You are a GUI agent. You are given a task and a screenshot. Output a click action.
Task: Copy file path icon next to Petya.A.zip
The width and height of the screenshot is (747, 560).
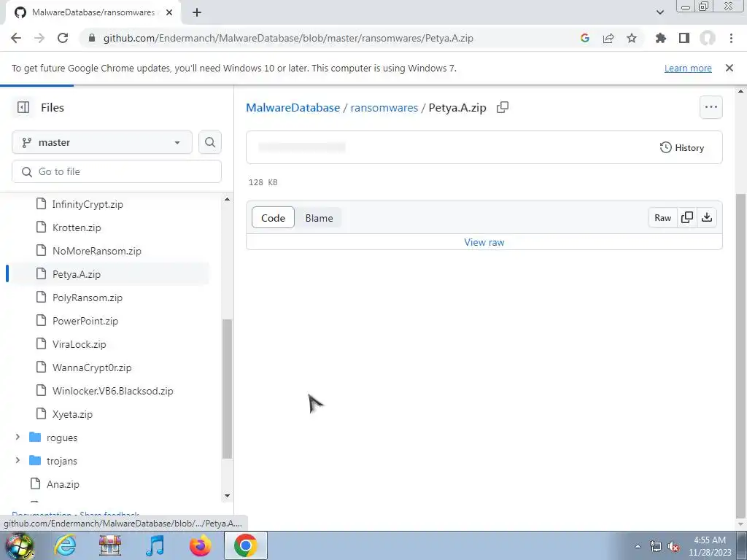click(503, 108)
